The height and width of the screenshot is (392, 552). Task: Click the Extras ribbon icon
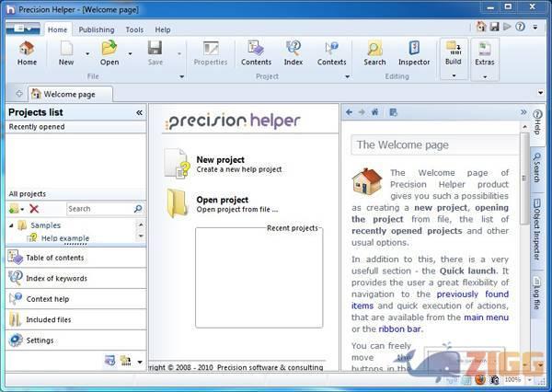[x=485, y=48]
